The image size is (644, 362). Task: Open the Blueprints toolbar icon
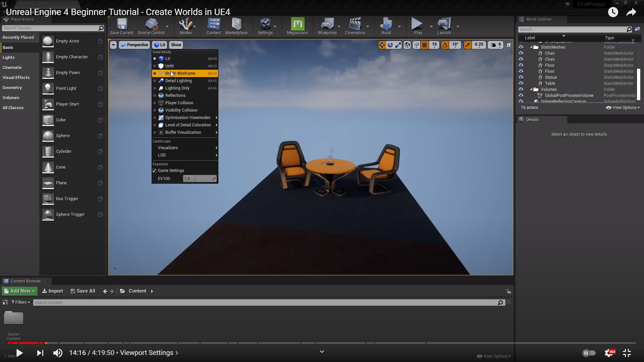click(x=327, y=24)
